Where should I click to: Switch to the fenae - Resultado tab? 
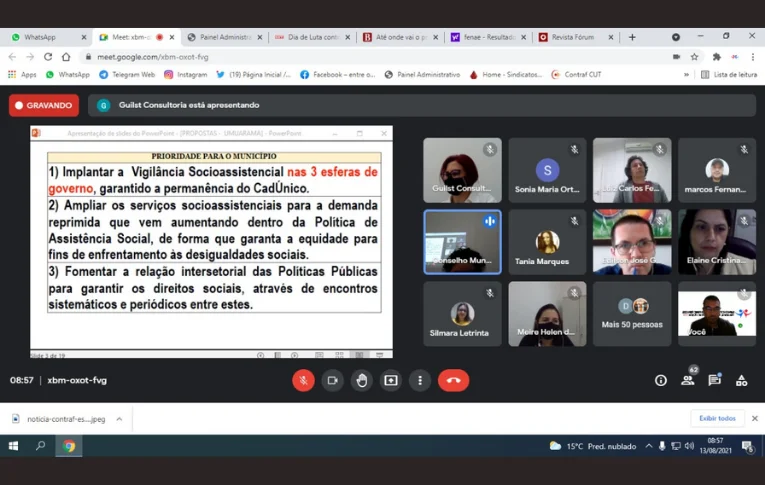488,37
